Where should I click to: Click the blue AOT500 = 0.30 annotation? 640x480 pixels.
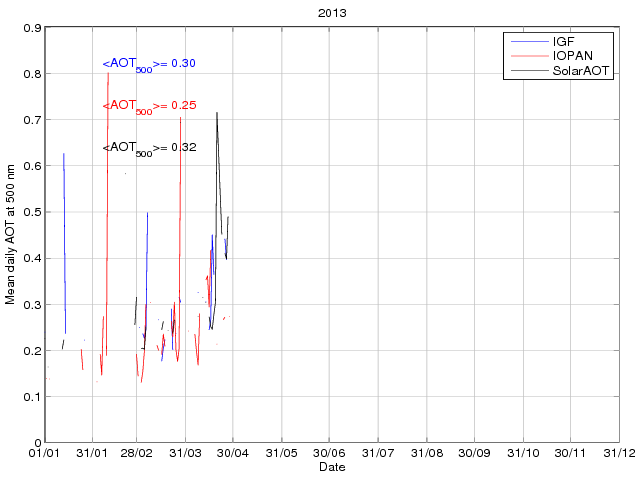coord(149,64)
